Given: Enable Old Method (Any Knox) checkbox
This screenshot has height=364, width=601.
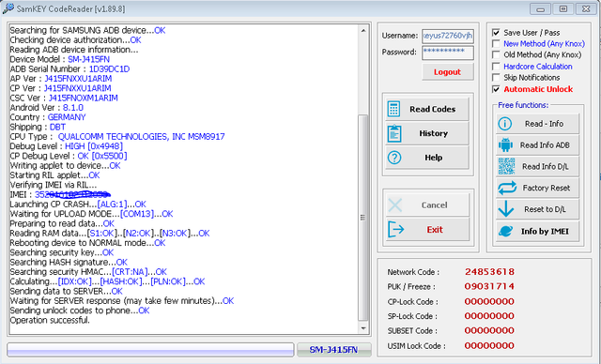Looking at the screenshot, I should (x=496, y=54).
